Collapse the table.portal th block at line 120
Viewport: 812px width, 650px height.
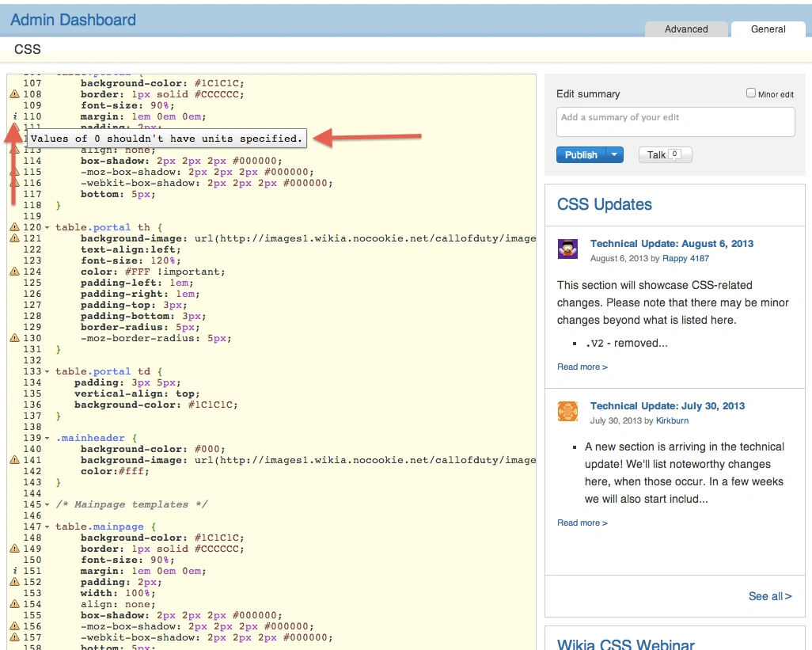[x=47, y=228]
